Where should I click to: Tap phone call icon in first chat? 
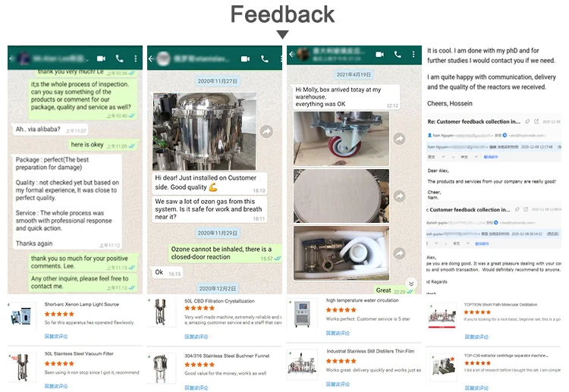click(x=119, y=58)
